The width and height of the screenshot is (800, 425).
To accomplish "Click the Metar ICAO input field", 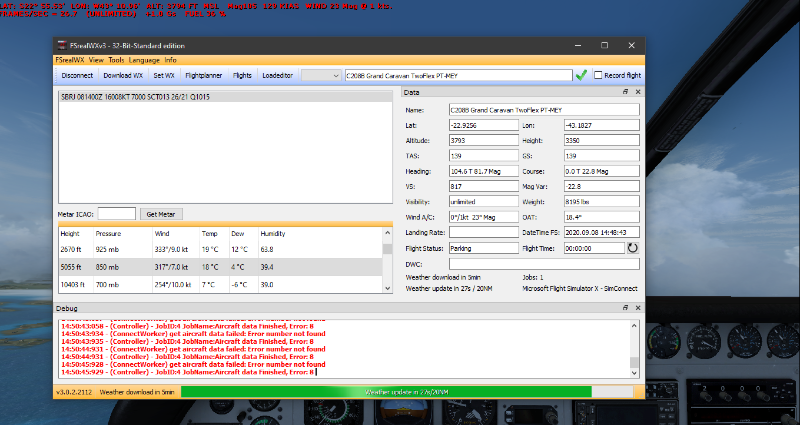I will click(117, 214).
